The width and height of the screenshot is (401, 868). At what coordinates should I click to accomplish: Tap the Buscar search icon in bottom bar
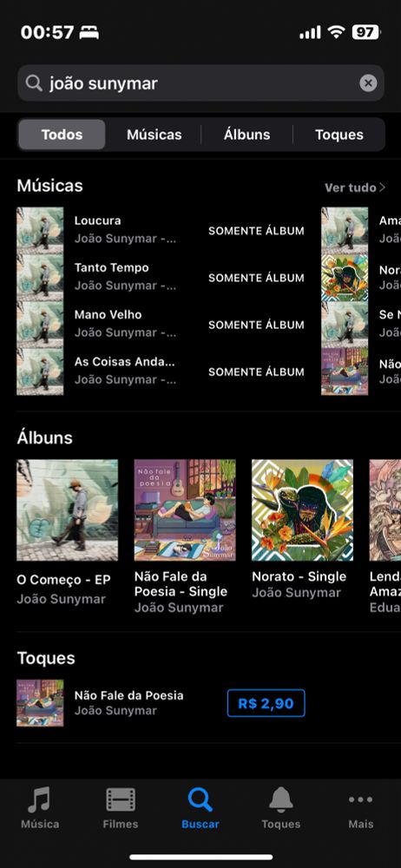[x=200, y=800]
